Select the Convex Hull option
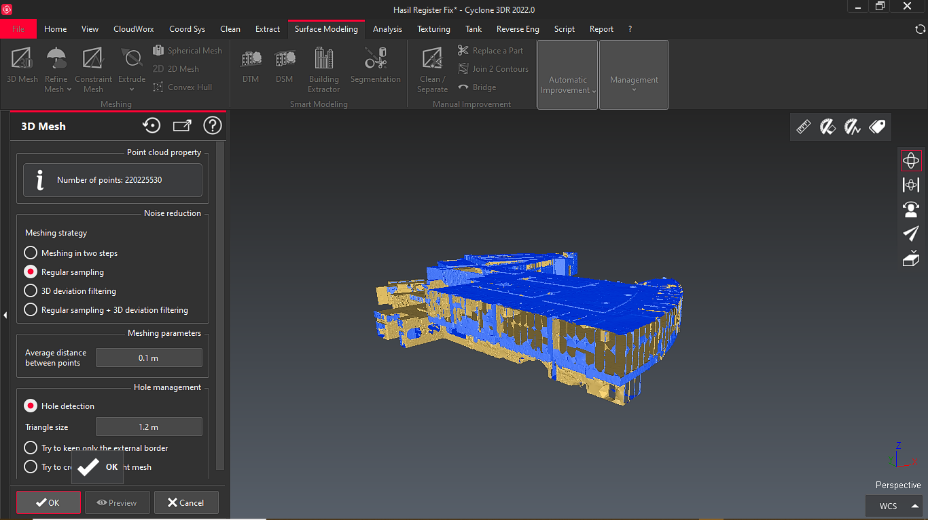Viewport: 928px width, 520px height. tap(182, 87)
